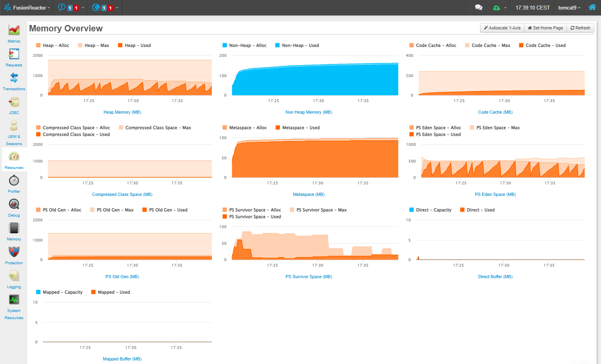Click the Autoscale Y-Axis button
This screenshot has height=364, width=601.
(502, 28)
